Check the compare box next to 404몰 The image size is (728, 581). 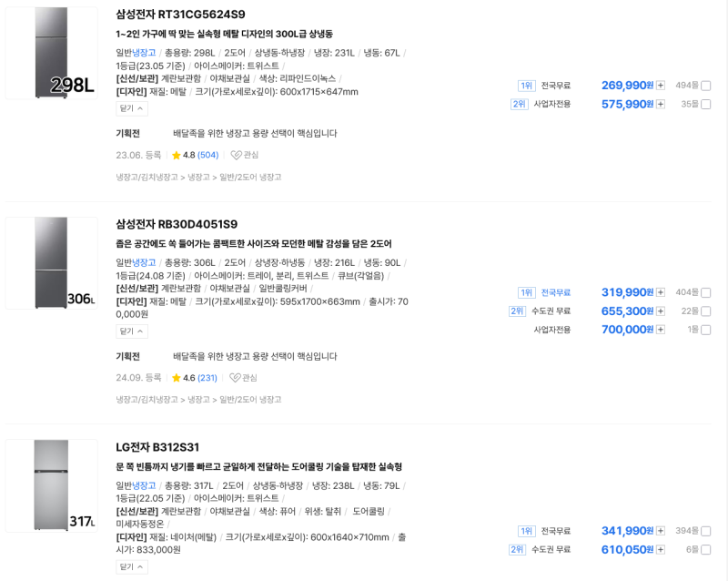(x=706, y=292)
